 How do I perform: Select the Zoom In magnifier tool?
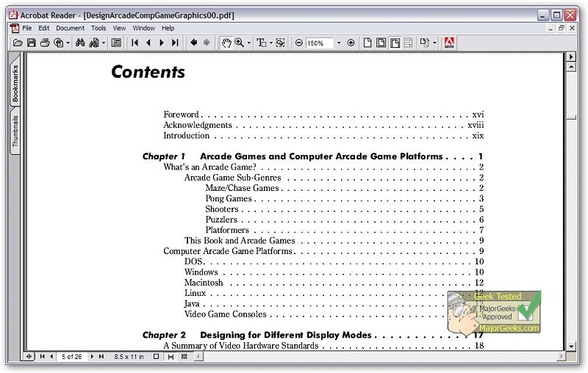240,43
